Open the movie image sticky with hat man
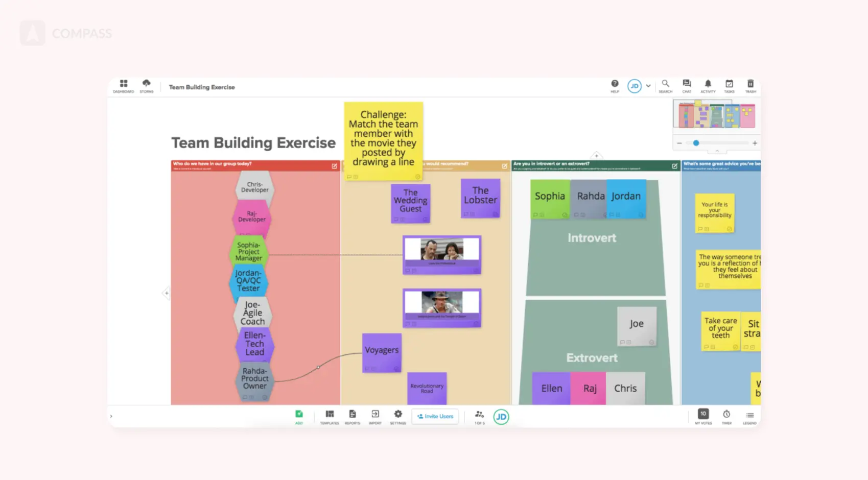This screenshot has width=868, height=480. [442, 308]
